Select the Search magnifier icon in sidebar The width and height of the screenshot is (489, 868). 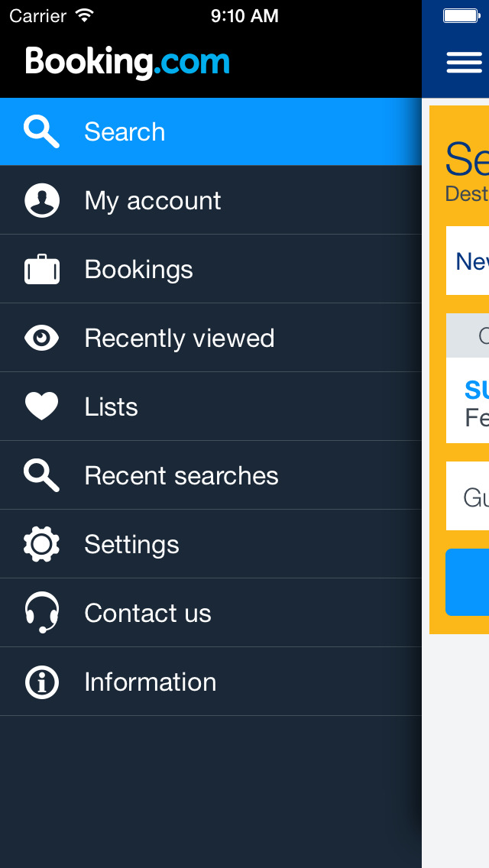tap(41, 131)
